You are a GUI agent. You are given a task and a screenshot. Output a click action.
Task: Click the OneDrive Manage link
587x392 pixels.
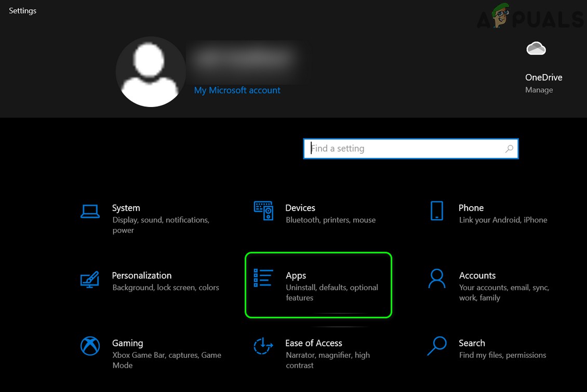tap(539, 89)
